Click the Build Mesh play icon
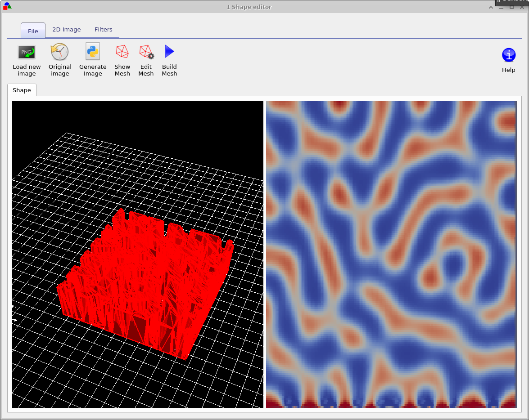 [x=169, y=52]
